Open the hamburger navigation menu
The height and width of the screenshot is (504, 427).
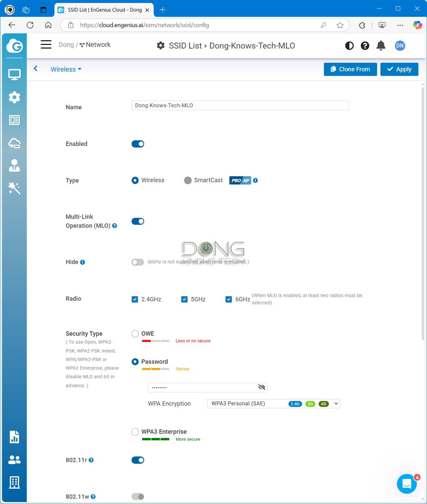click(x=46, y=44)
